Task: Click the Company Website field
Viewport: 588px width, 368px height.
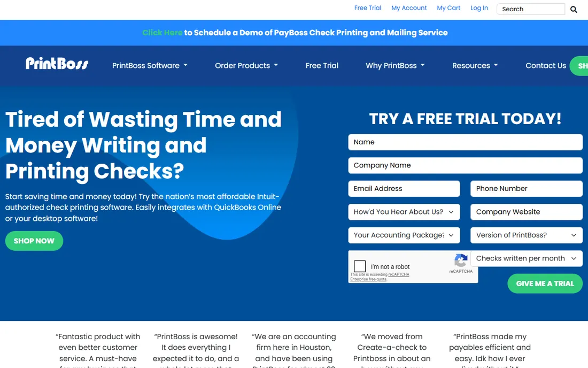Action: tap(527, 212)
